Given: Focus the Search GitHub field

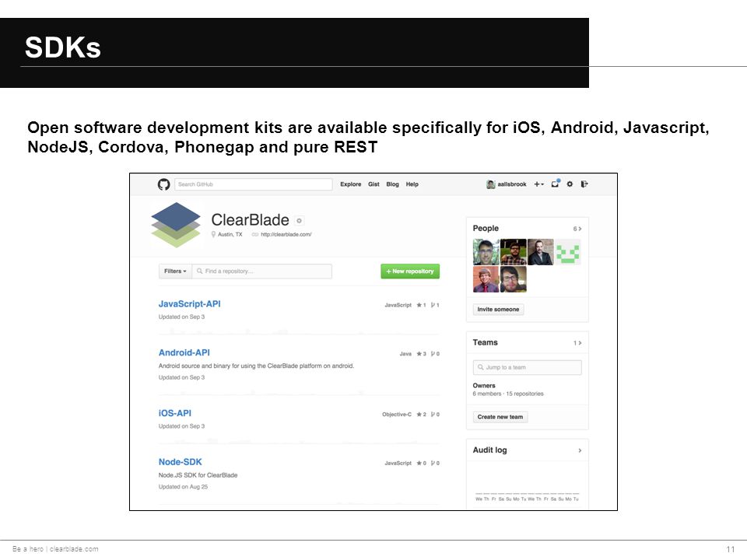Looking at the screenshot, I should (254, 184).
